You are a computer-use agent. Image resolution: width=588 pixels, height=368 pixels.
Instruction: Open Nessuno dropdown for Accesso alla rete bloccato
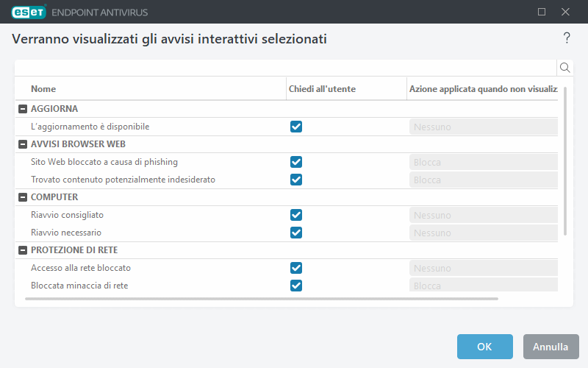[x=484, y=268]
